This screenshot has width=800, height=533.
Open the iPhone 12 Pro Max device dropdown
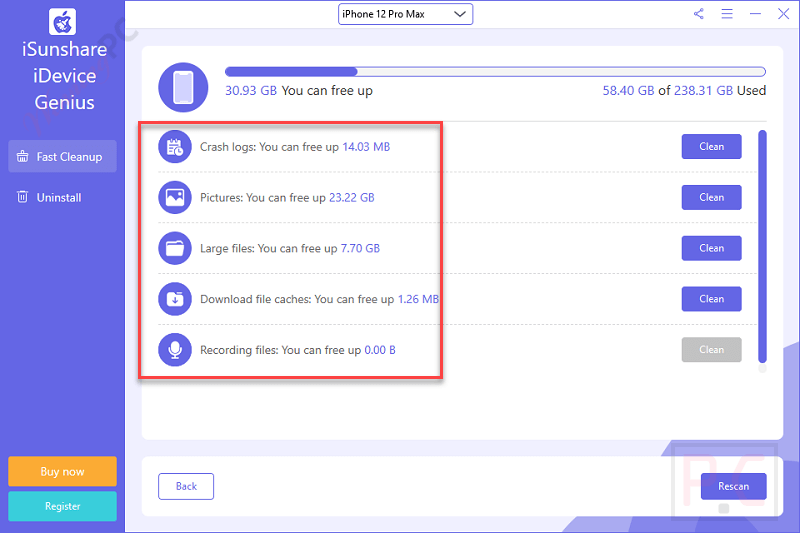(405, 14)
